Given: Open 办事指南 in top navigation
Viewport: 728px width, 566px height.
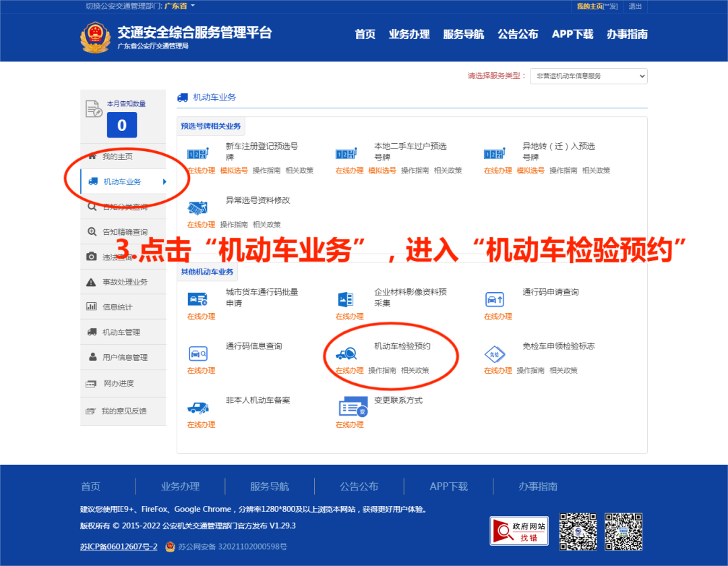Looking at the screenshot, I should point(627,34).
